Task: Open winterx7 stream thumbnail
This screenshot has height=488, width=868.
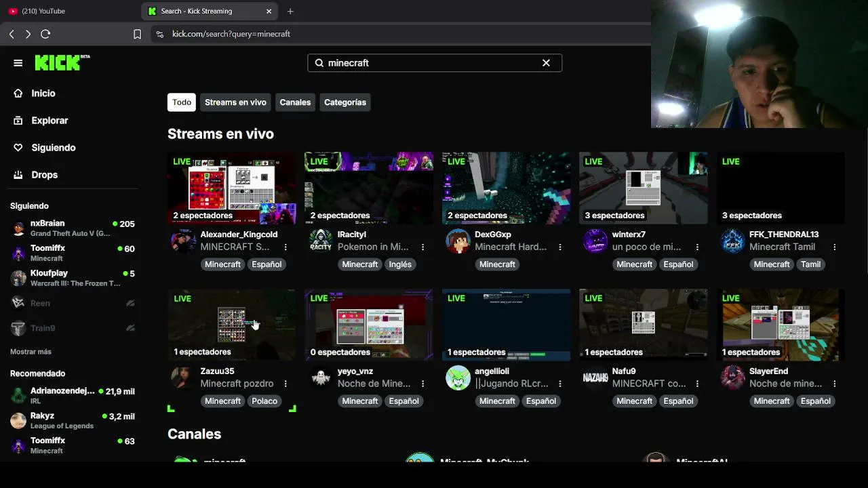Action: [x=644, y=188]
